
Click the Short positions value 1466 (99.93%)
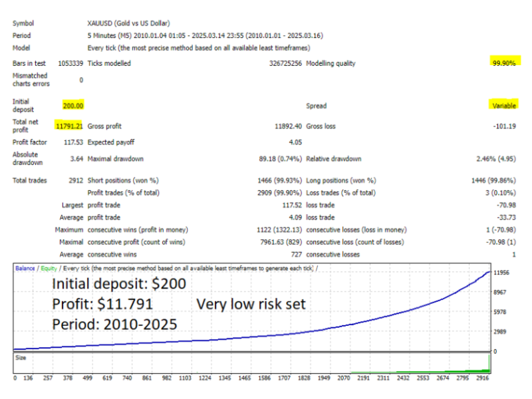tap(279, 180)
